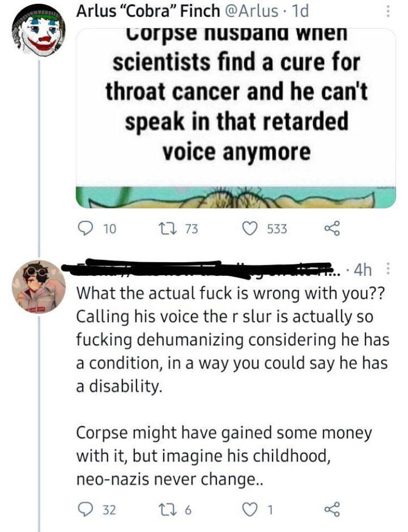Open the meme image in Arlus's tweet
The height and width of the screenshot is (532, 408).
point(236,117)
